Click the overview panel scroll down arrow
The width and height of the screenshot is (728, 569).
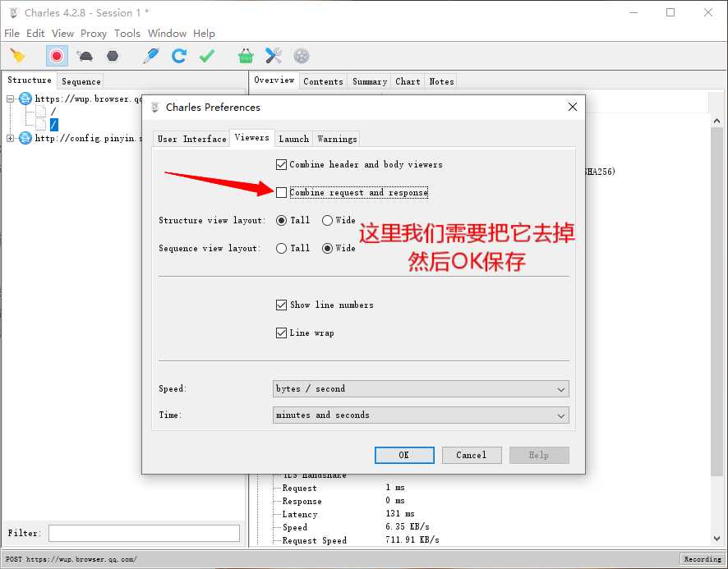(x=716, y=539)
